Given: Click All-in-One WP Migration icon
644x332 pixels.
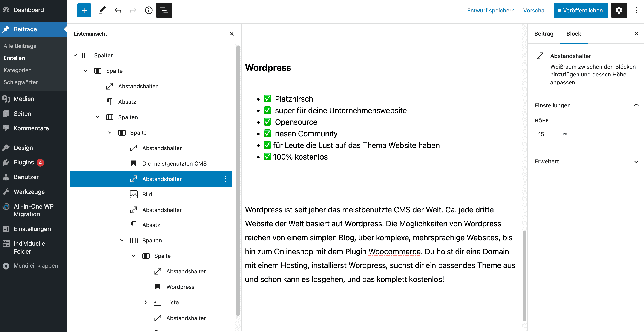Looking at the screenshot, I should [x=6, y=206].
